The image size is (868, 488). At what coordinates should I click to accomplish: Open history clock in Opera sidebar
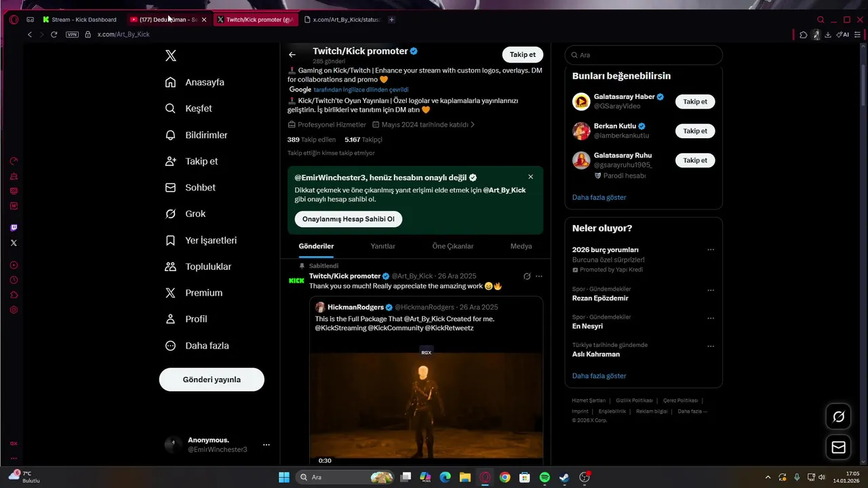point(14,280)
